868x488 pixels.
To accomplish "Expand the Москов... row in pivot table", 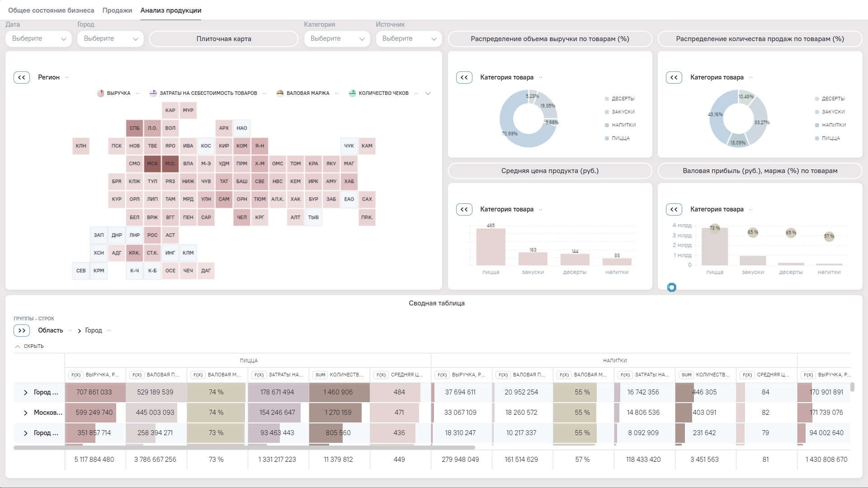I will tap(26, 413).
